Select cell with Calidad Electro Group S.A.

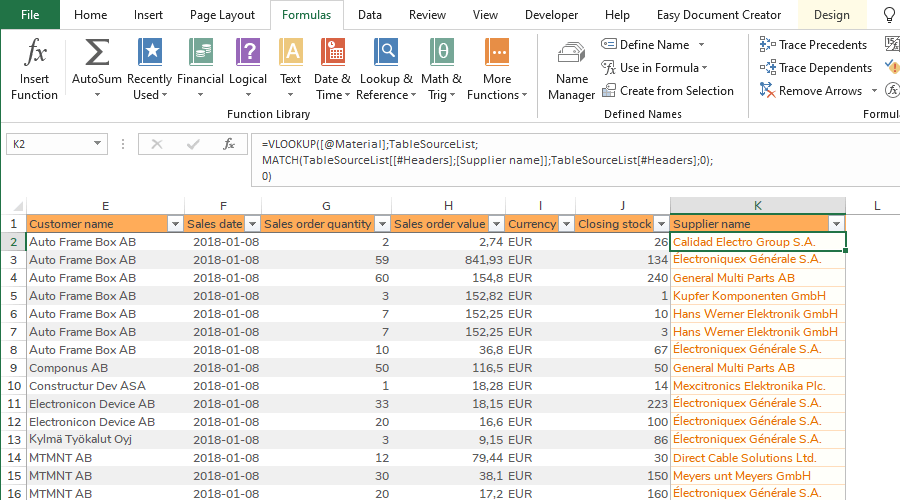[758, 242]
